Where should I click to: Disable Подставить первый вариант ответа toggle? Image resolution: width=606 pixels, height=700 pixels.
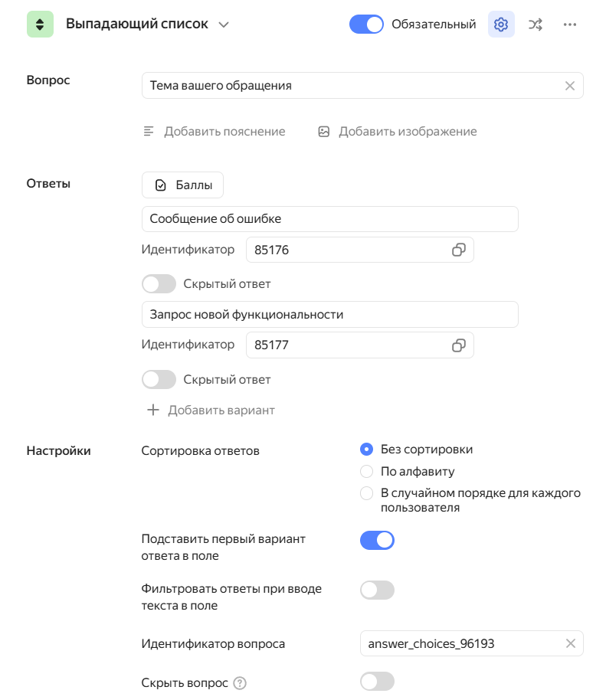click(377, 541)
